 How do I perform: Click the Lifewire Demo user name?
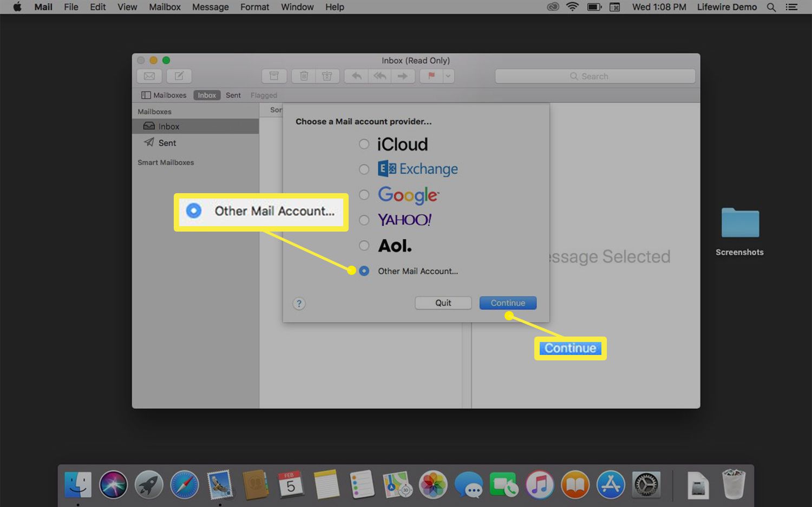pos(727,7)
